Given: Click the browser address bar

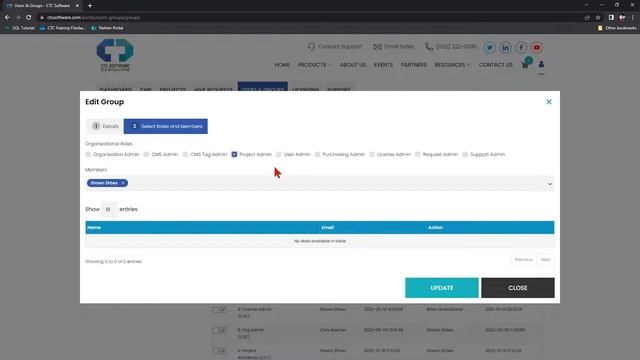Looking at the screenshot, I should tap(310, 18).
